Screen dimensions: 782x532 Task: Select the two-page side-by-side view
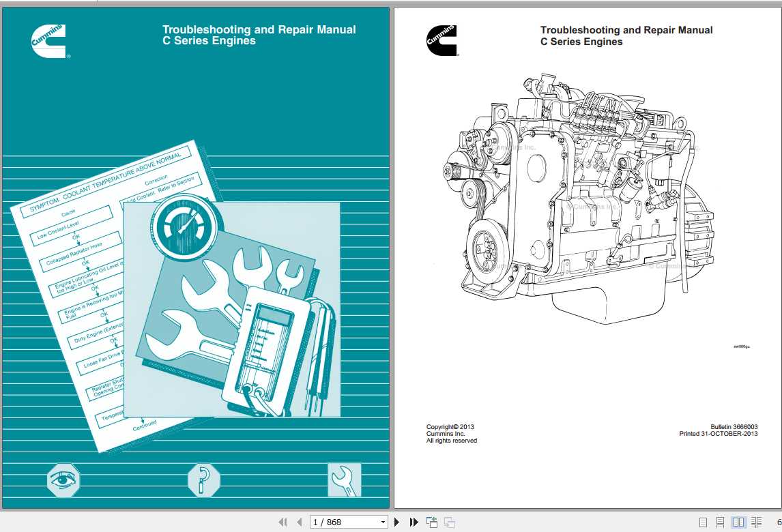(x=738, y=522)
